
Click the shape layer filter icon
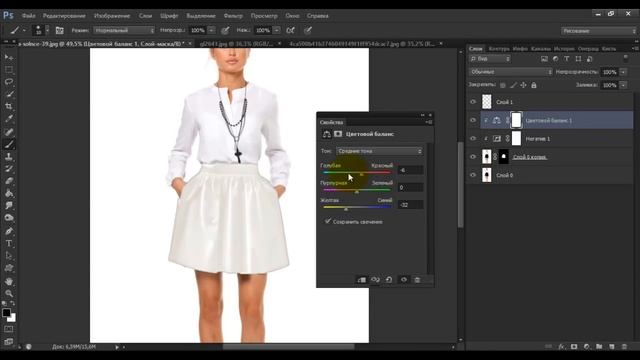(578, 59)
